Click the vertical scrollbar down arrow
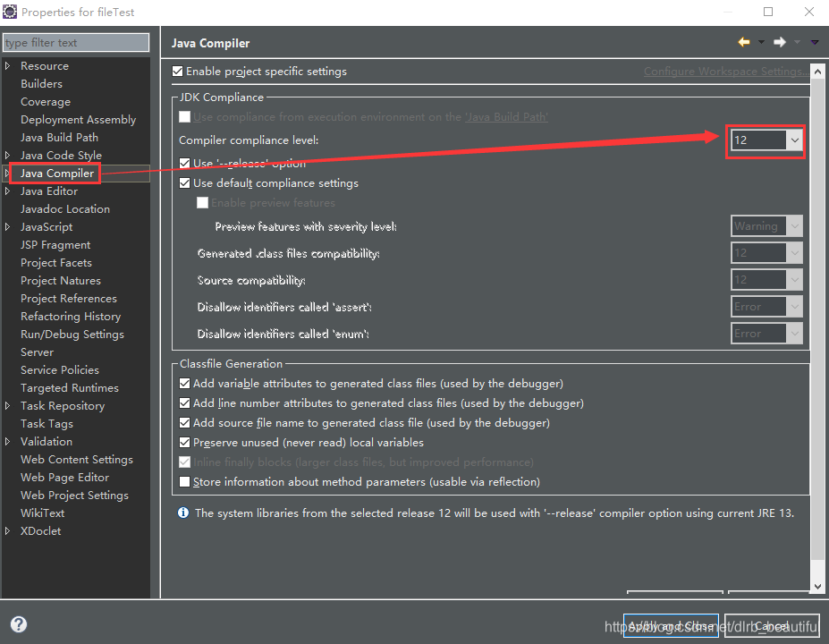Image resolution: width=829 pixels, height=644 pixels. pyautogui.click(x=817, y=586)
